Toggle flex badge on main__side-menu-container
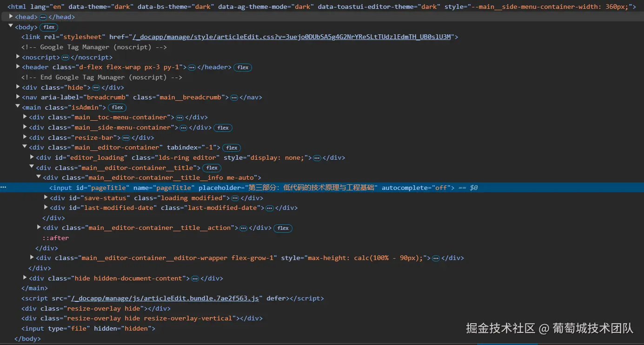 [223, 128]
